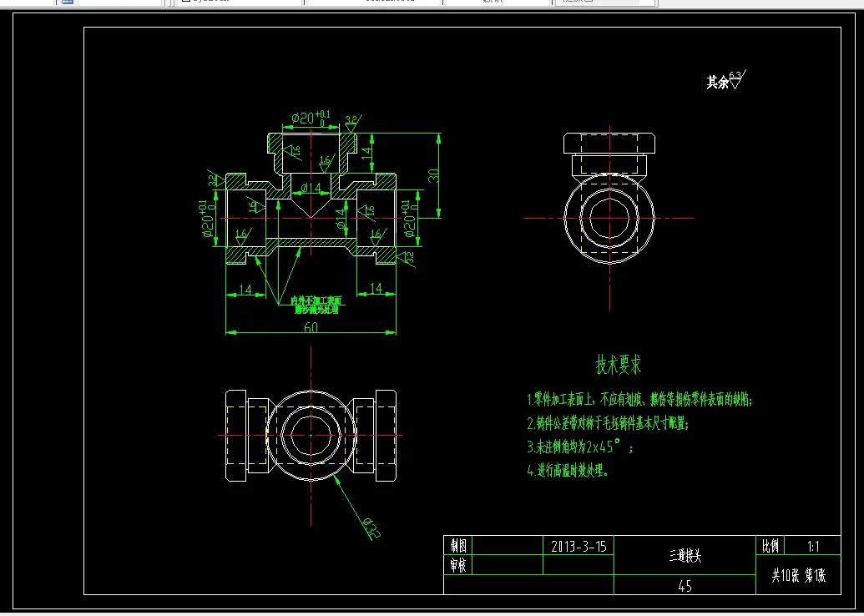Click the 共10张 第1张 sheet count

(798, 576)
